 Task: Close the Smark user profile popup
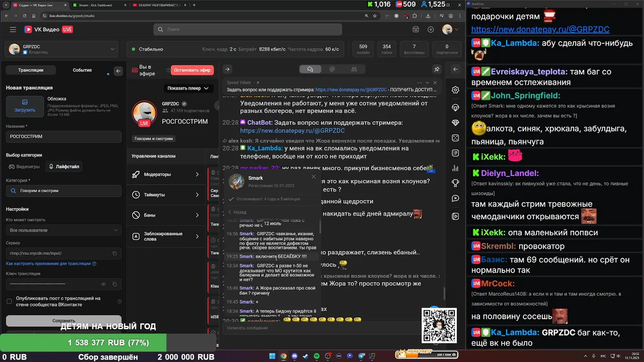(313, 176)
